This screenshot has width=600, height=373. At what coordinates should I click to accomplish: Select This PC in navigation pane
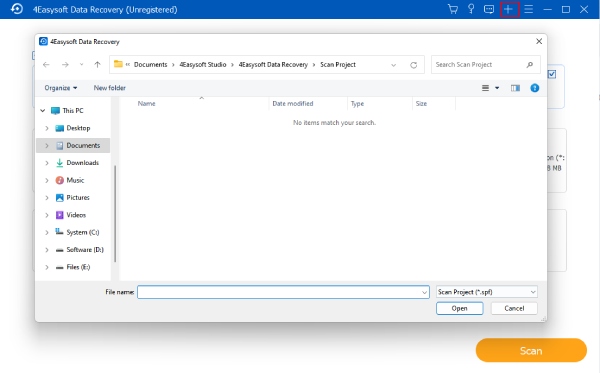coord(73,111)
